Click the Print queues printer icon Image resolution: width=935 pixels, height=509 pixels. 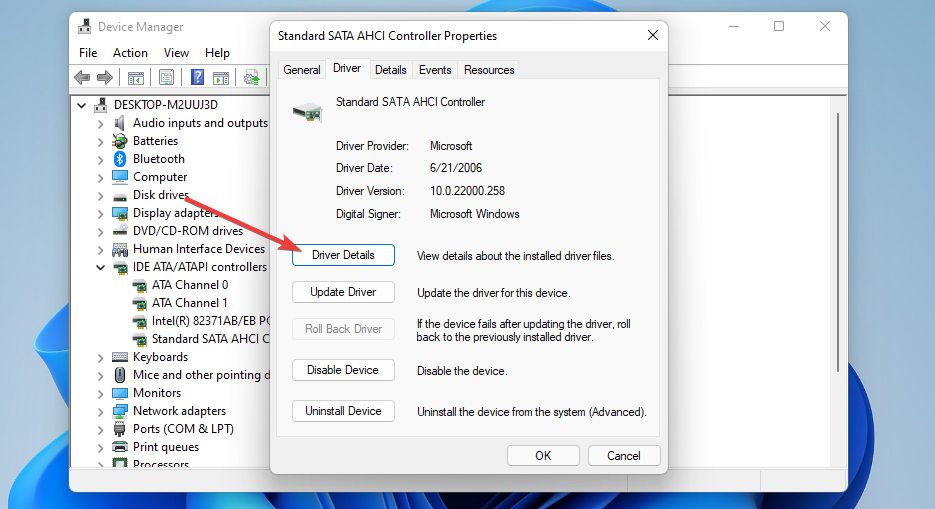coord(120,447)
